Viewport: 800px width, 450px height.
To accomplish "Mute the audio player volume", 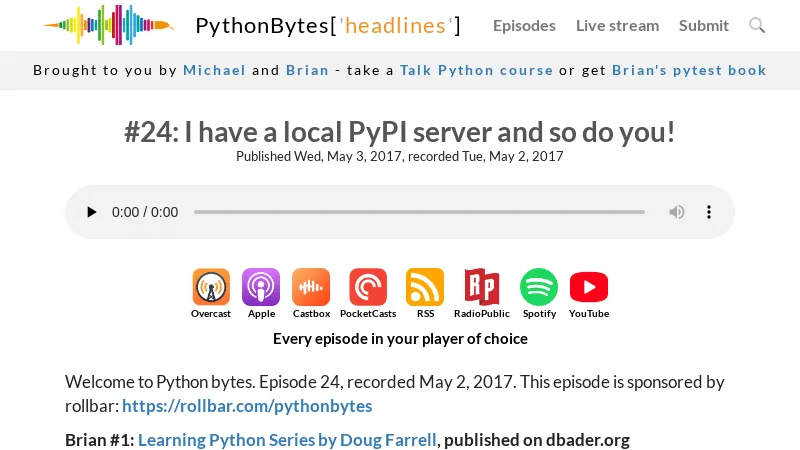I will [x=677, y=212].
